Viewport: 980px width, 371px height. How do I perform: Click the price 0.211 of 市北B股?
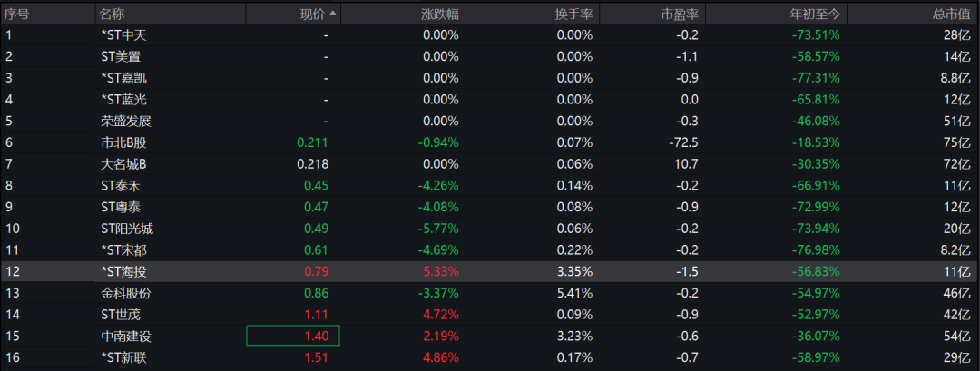point(312,142)
